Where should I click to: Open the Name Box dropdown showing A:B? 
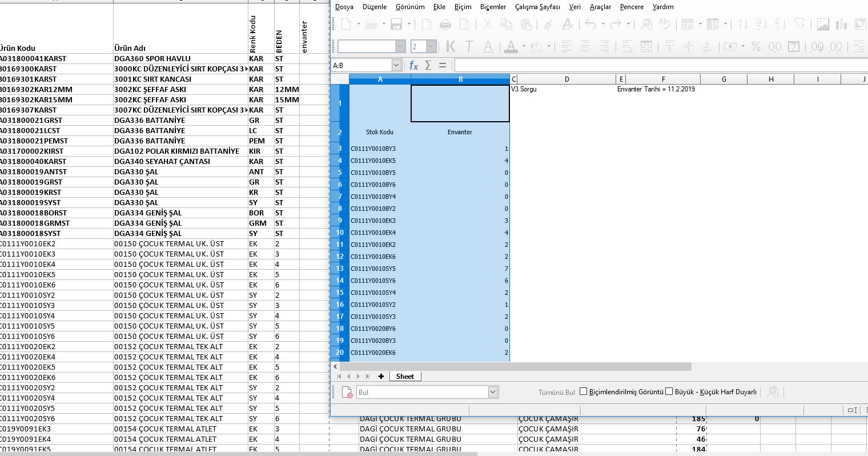coord(396,65)
